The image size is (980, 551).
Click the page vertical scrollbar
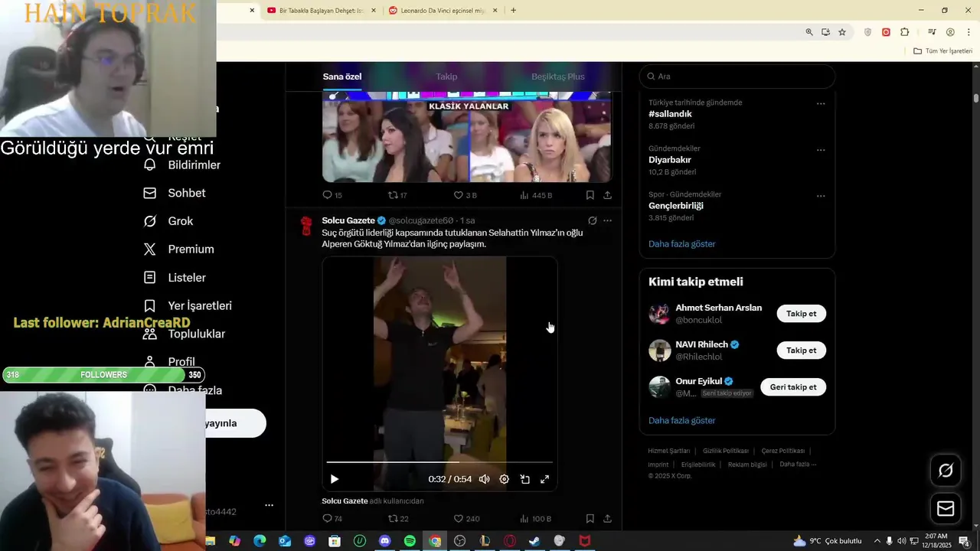coord(976,98)
